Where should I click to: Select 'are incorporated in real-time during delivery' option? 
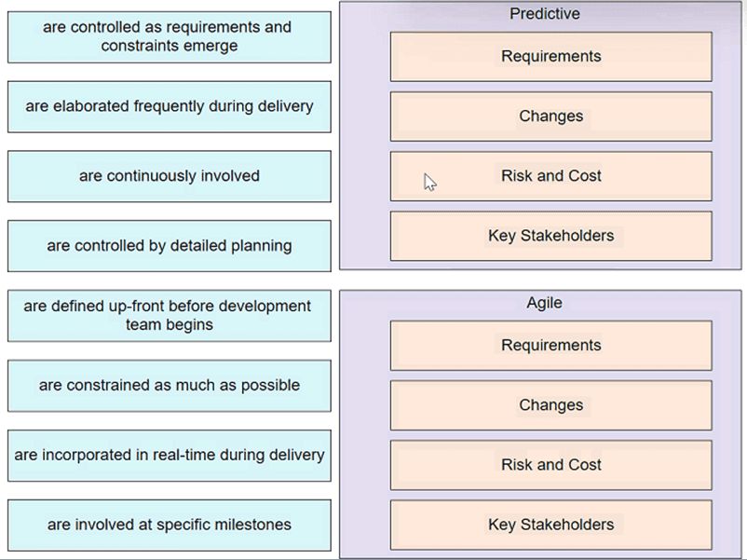click(x=169, y=456)
